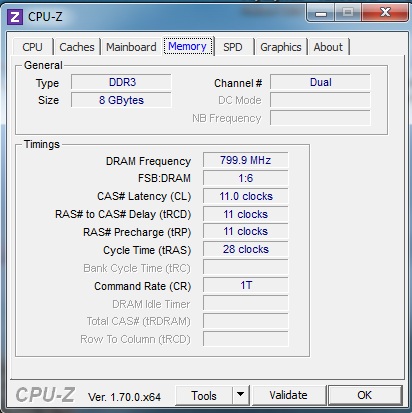Image resolution: width=412 pixels, height=413 pixels.
Task: Minimize the CPU-Z window
Action: coord(321,13)
